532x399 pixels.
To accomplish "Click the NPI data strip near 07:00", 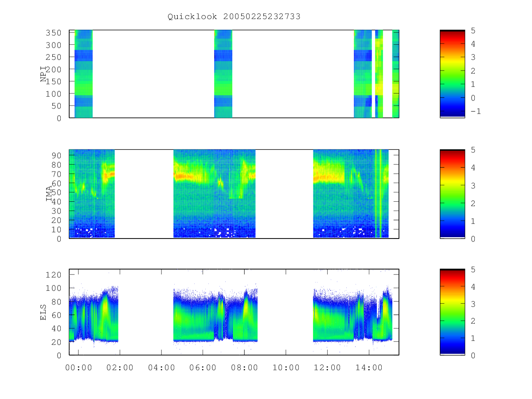I will 223,74.
